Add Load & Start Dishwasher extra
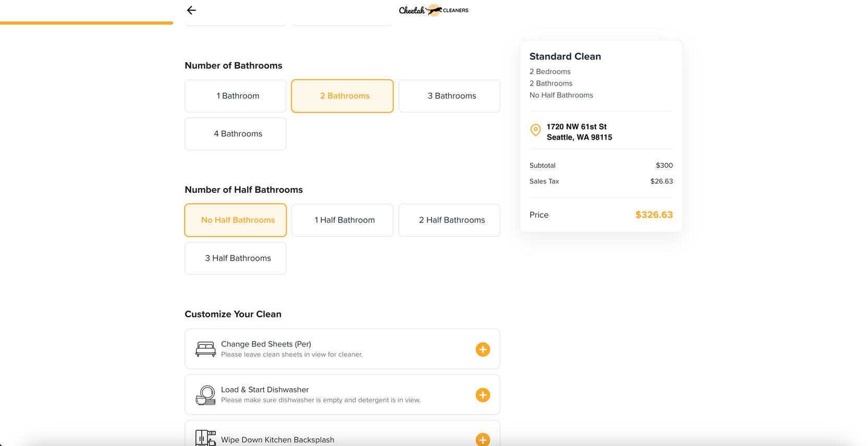Screen dimensions: 868x446 coord(483,395)
